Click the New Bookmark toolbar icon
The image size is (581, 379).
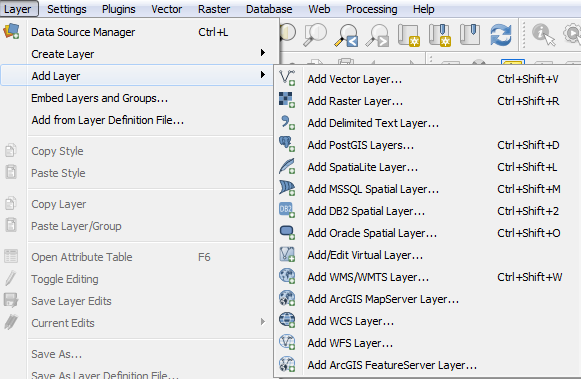(x=439, y=35)
